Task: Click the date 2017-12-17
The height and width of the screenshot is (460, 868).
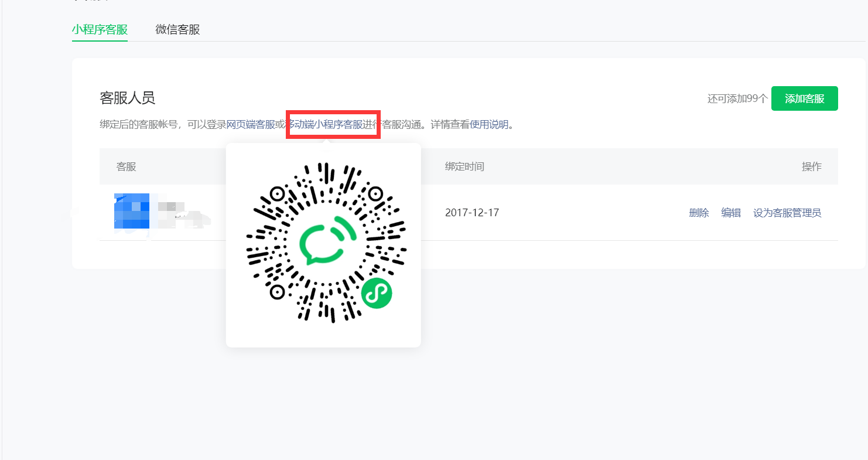Action: pyautogui.click(x=472, y=213)
